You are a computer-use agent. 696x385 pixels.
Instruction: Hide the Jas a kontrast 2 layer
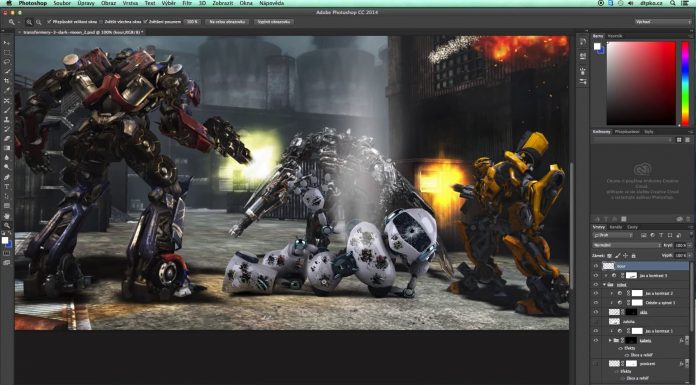596,294
